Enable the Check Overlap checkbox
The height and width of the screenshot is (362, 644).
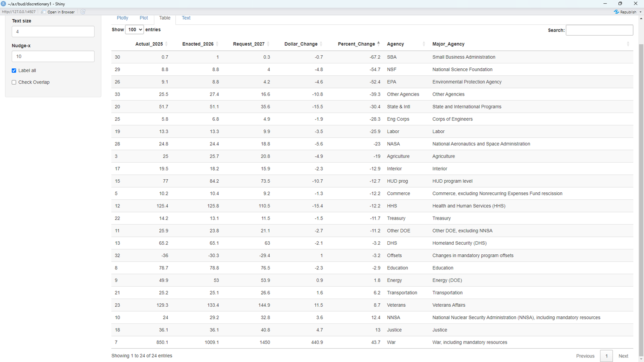click(14, 82)
